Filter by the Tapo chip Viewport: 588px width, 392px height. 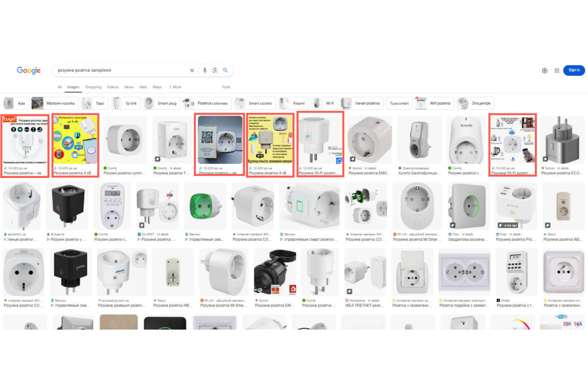[x=94, y=103]
